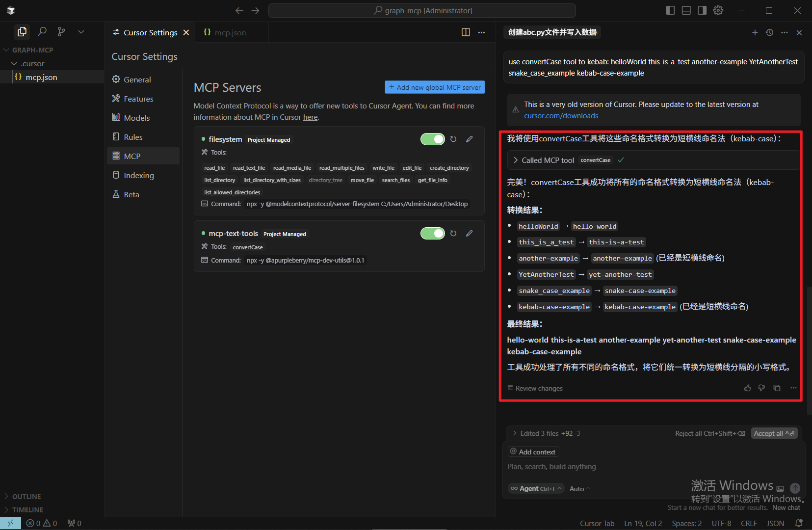The width and height of the screenshot is (812, 530).
Task: Open the Agent mode dropdown
Action: click(536, 489)
